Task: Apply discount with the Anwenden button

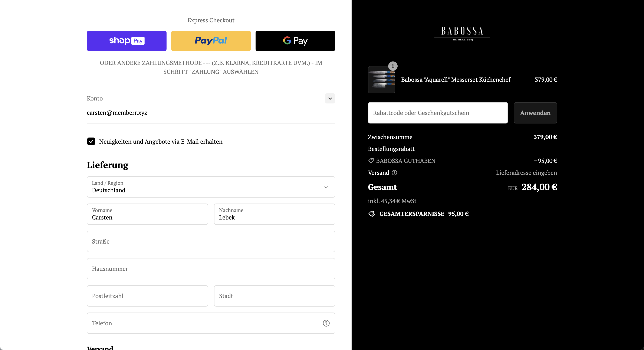Action: [535, 113]
